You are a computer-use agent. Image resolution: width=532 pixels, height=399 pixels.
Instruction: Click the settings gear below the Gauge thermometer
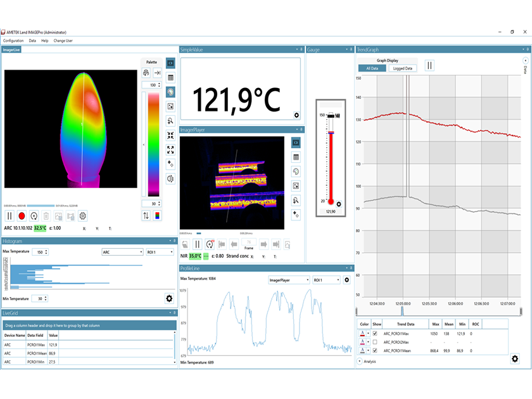pos(339,204)
